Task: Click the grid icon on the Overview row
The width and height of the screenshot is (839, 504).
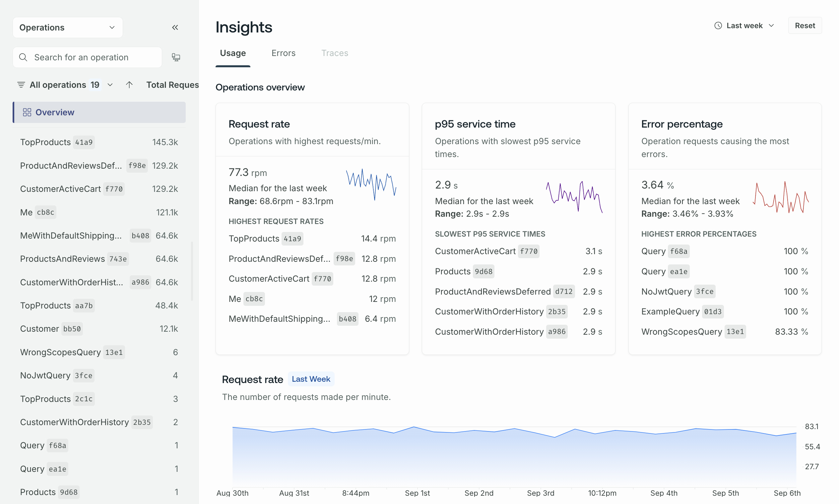Action: (27, 112)
